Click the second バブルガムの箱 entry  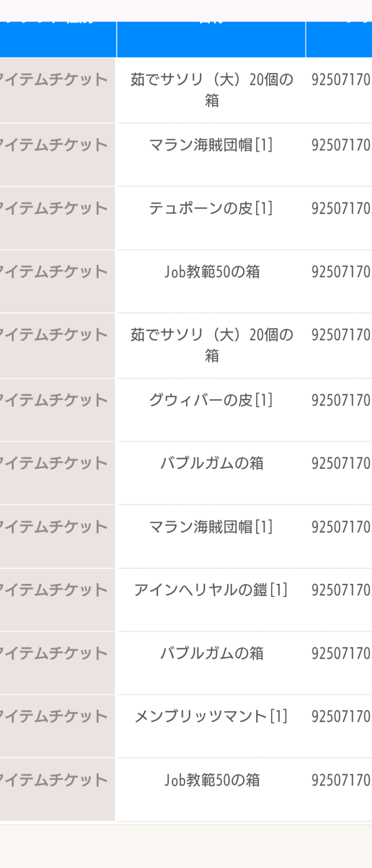click(x=212, y=653)
